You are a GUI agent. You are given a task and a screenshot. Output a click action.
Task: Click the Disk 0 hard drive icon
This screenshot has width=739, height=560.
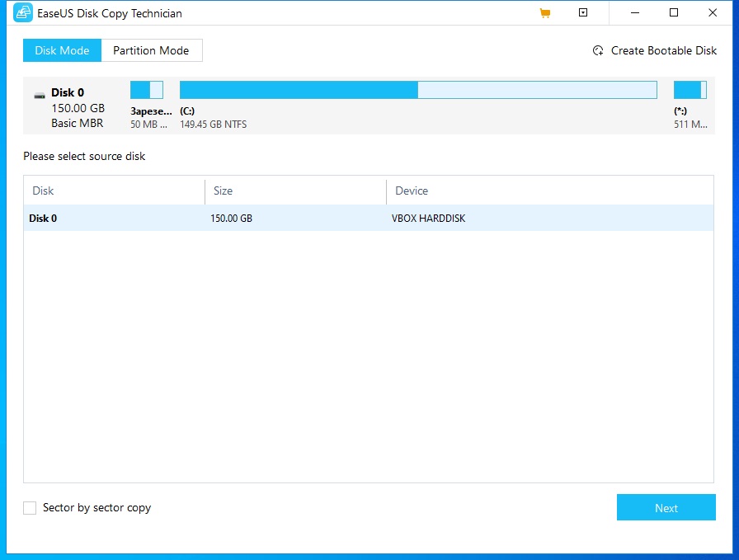(x=40, y=96)
